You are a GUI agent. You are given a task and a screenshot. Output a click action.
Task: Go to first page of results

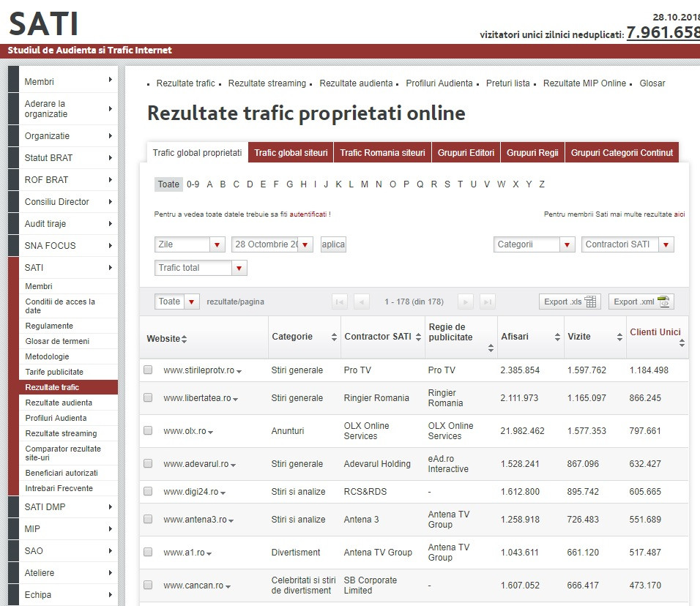pyautogui.click(x=339, y=302)
